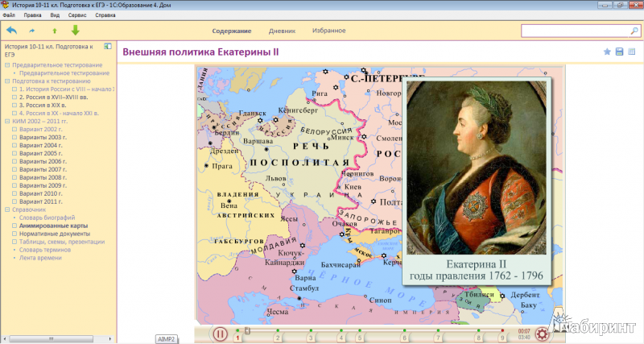Image resolution: width=644 pixels, height=344 pixels.
Task: Open Вариант 2005 г.
Action: coord(41,153)
